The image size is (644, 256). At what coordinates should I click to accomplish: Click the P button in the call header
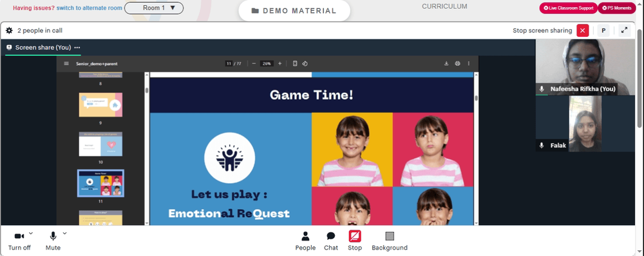coord(603,30)
